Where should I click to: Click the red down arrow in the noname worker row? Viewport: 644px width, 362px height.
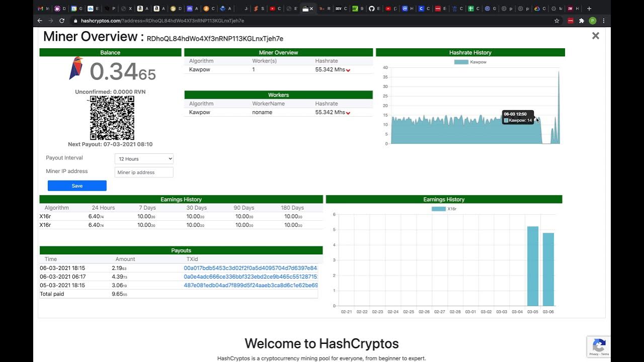348,113
